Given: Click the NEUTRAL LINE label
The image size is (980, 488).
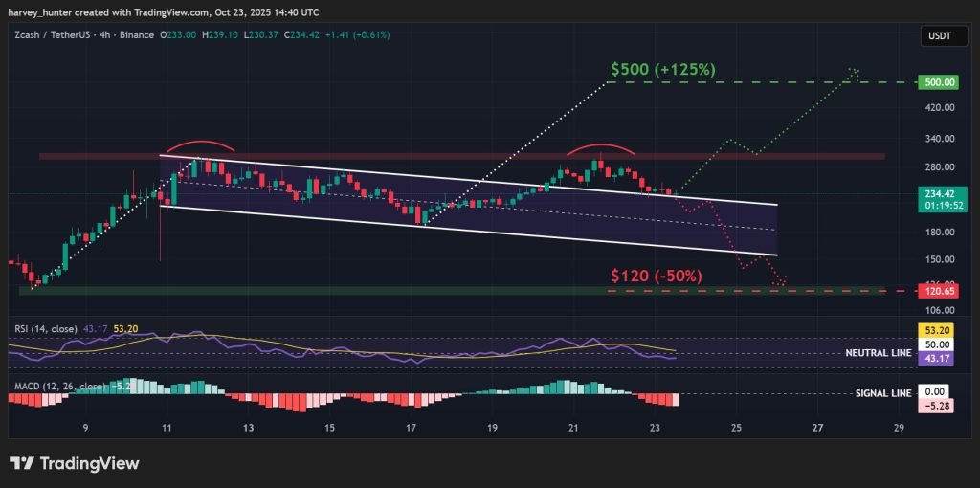Looking at the screenshot, I should tap(877, 353).
